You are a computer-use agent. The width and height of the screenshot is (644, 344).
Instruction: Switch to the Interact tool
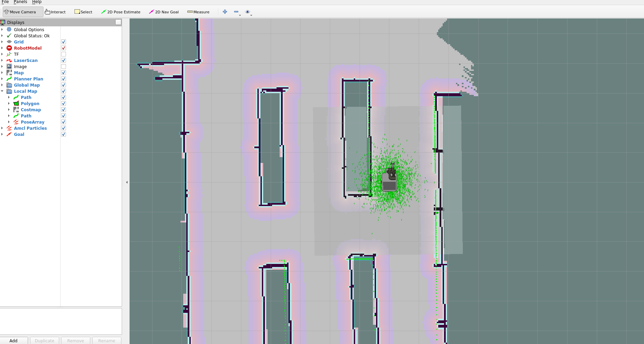(x=55, y=12)
